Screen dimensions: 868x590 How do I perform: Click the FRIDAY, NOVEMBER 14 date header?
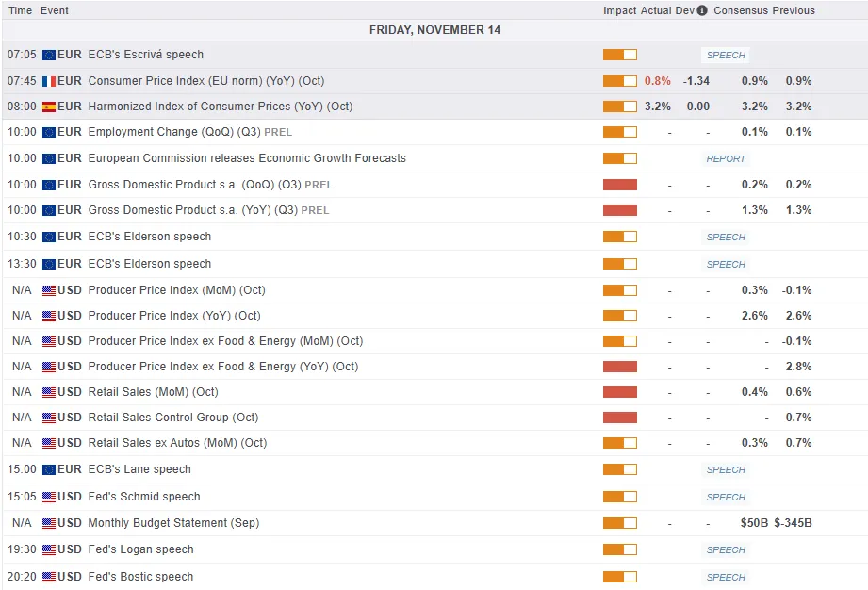pos(434,30)
